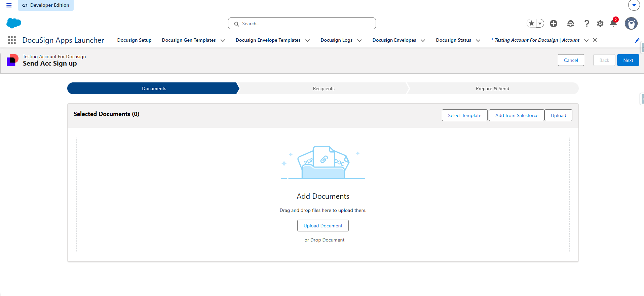Open the Setup gear icon

click(600, 23)
